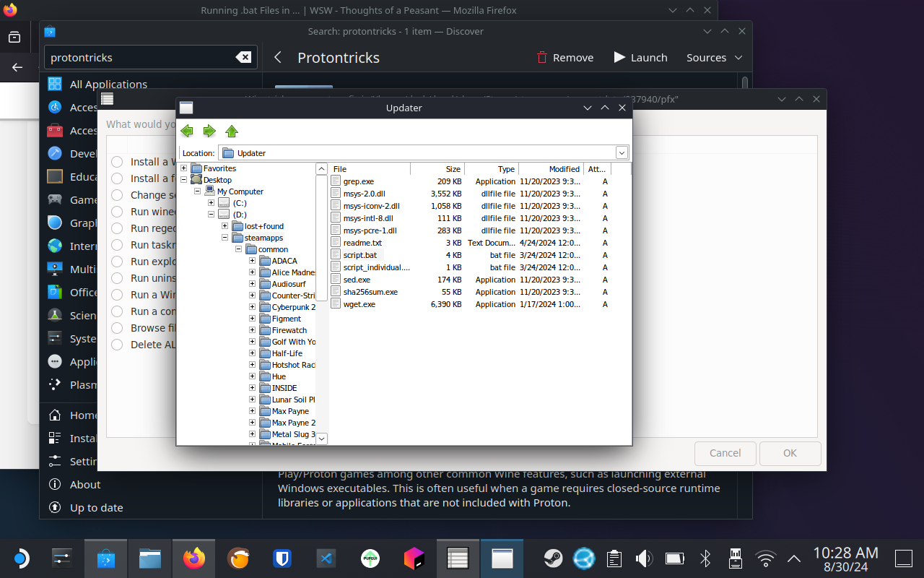This screenshot has width=924, height=578.
Task: Open the volume control in tray
Action: [643, 558]
